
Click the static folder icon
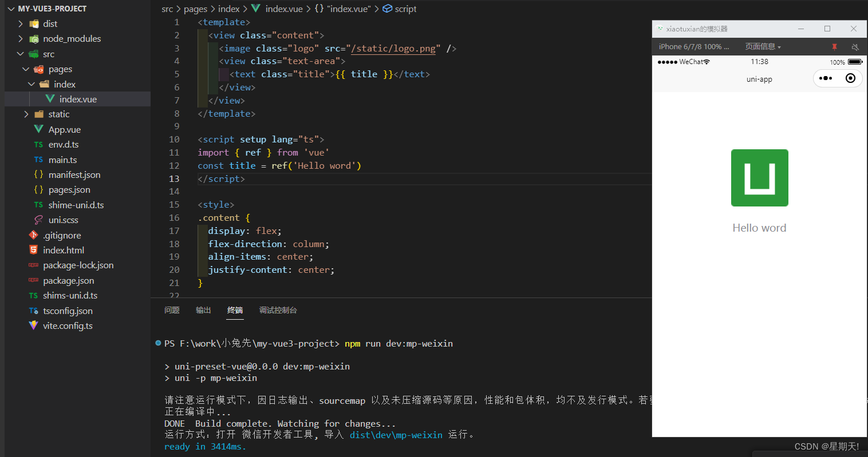(39, 114)
